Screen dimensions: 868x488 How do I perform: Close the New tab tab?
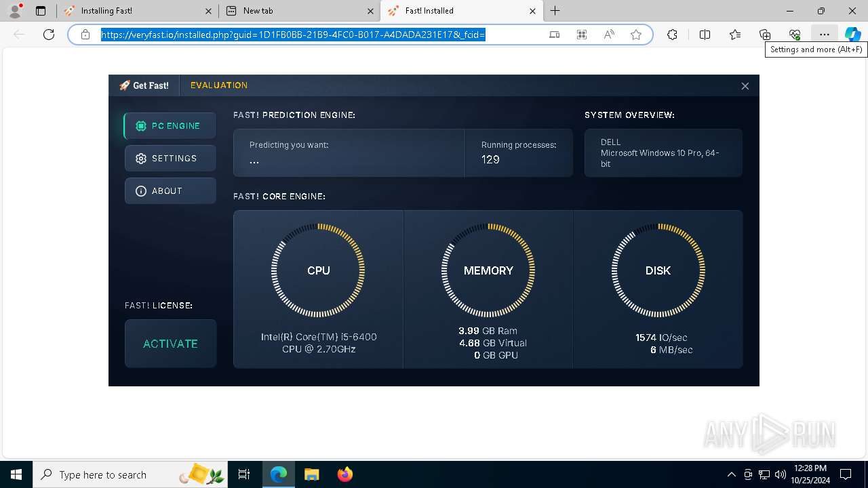370,11
